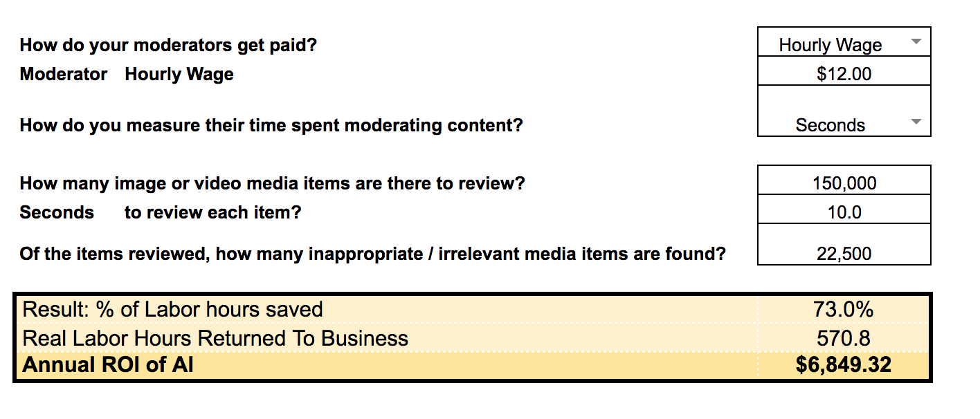980x419 pixels.
Task: Open the Hourly Wage dropdown arrow
Action: tap(916, 42)
